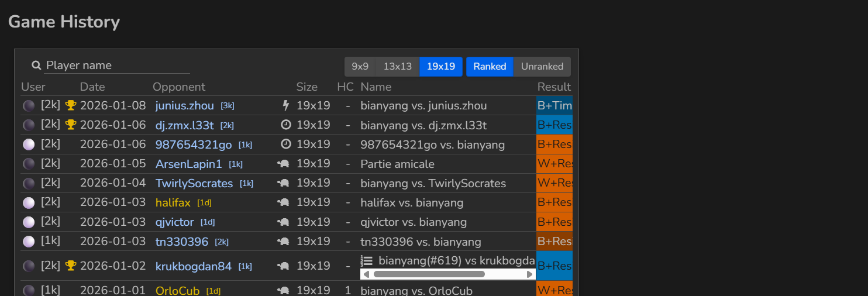
Task: Open opponent profile 987654321go
Action: coord(194,144)
